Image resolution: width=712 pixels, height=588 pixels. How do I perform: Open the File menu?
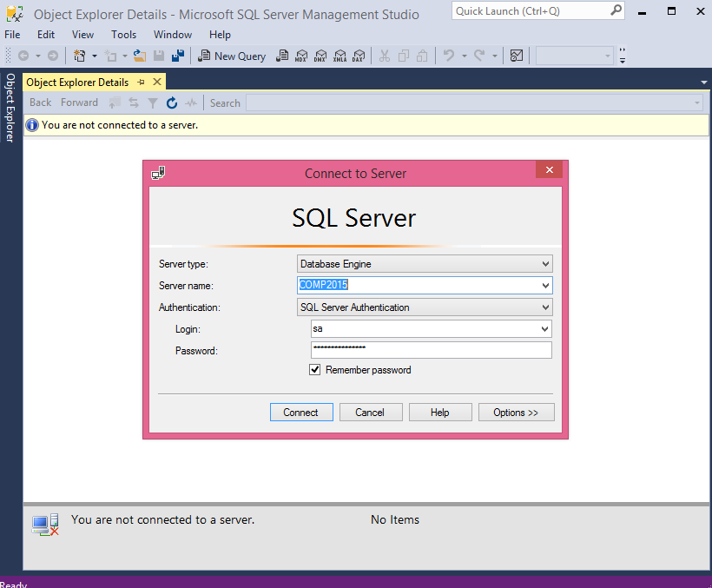[12, 35]
